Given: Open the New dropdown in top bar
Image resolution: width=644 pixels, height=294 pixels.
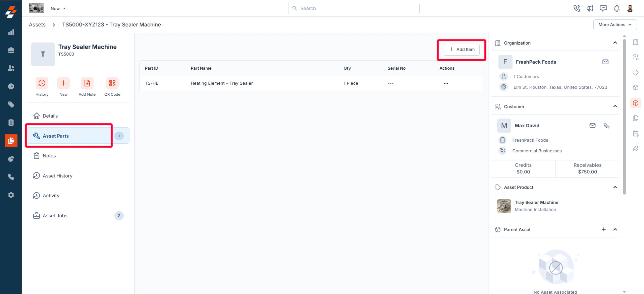Looking at the screenshot, I should point(58,8).
